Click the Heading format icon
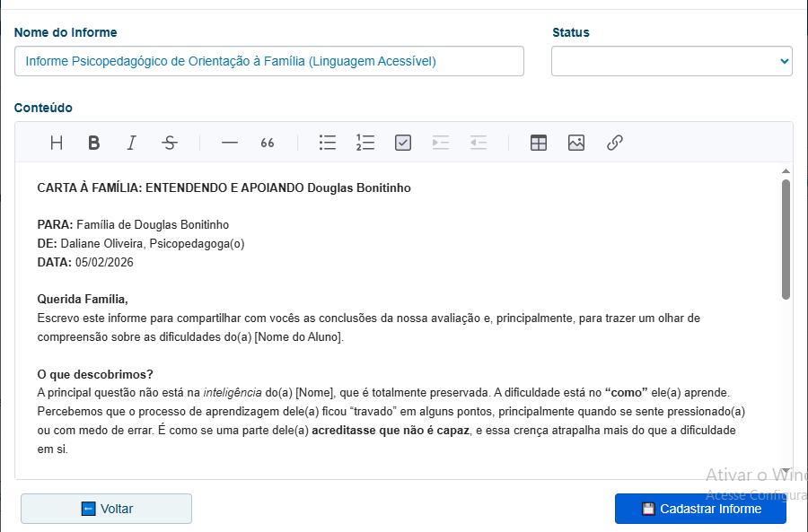Screen dimensions: 808x532 click(x=57, y=143)
